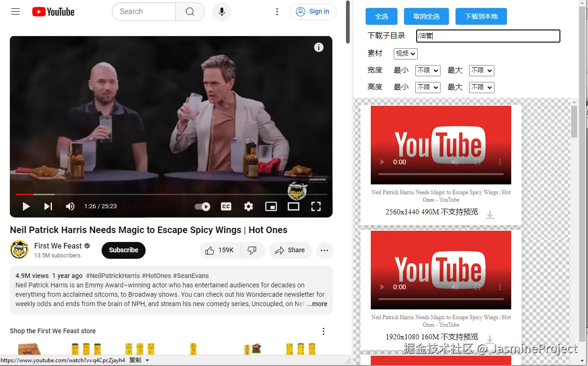Click the #SeanEvans hashtag
This screenshot has width=588, height=366.
191,276
